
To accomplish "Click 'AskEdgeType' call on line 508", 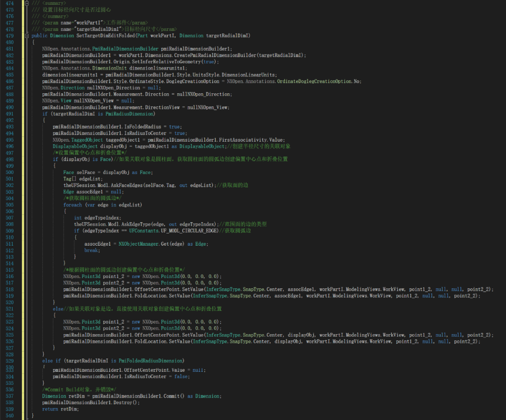I will pos(136,225).
